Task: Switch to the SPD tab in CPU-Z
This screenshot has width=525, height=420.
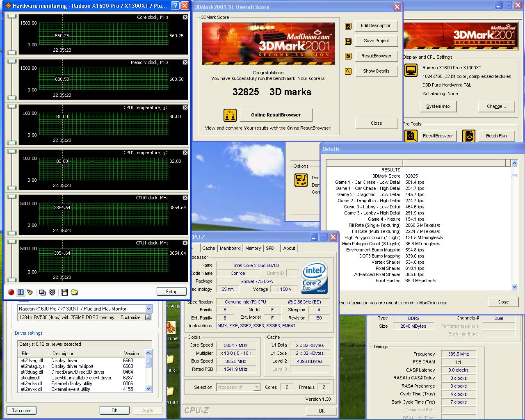Action: [x=270, y=248]
